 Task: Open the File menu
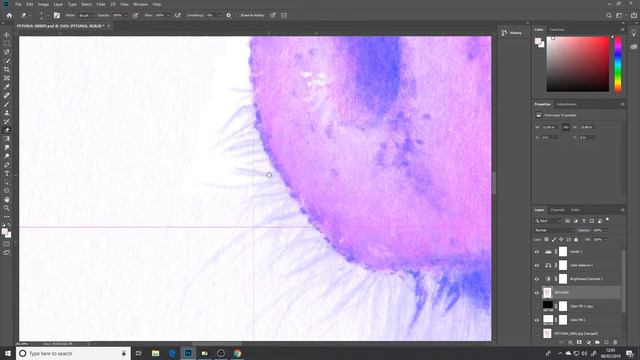[18, 4]
